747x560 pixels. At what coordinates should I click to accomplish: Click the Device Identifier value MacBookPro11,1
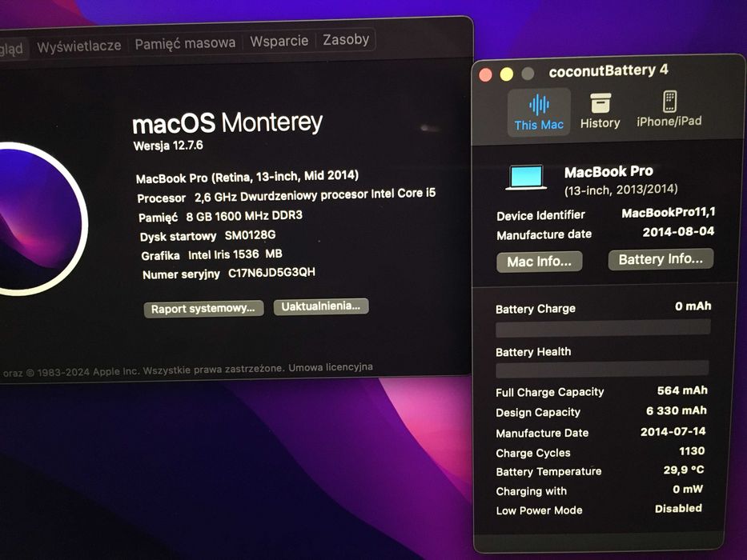pos(669,212)
